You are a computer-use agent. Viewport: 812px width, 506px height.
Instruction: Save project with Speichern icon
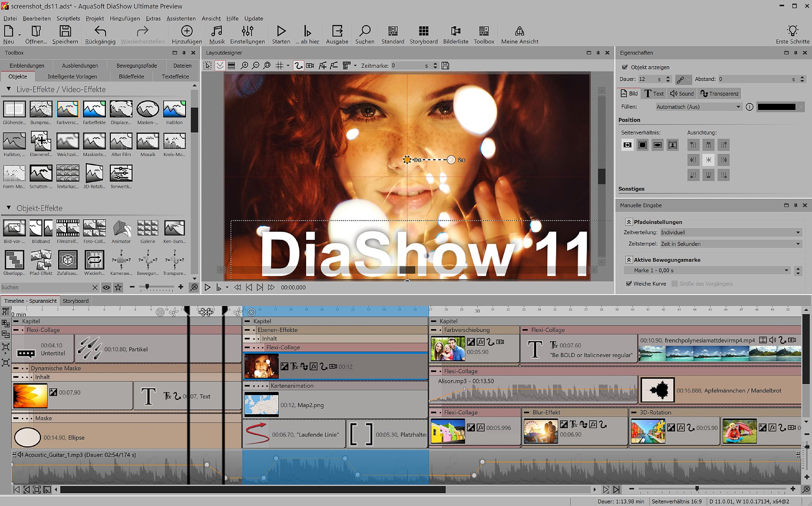point(65,31)
